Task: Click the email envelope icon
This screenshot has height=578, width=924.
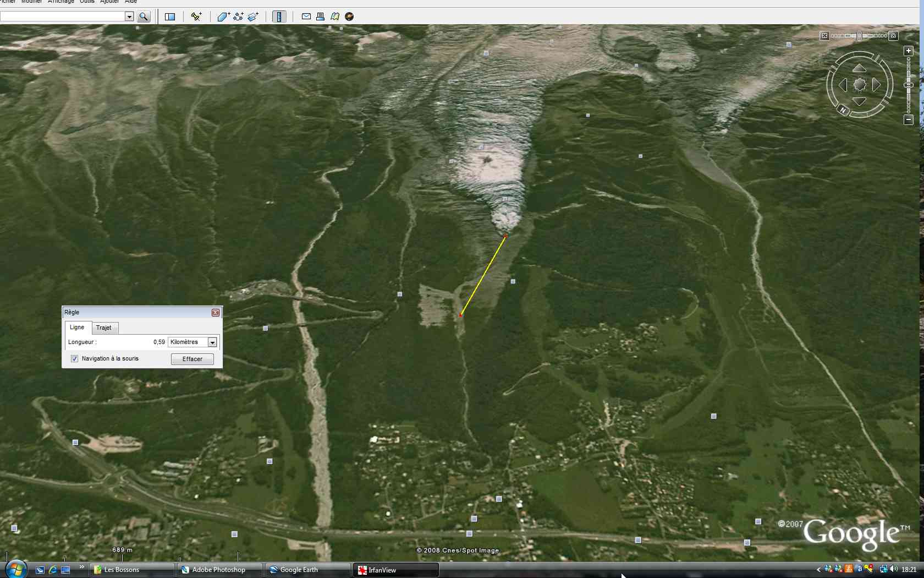Action: point(306,17)
